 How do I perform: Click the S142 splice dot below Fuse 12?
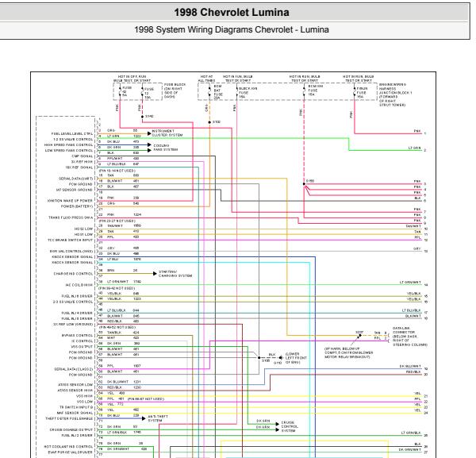(142, 117)
